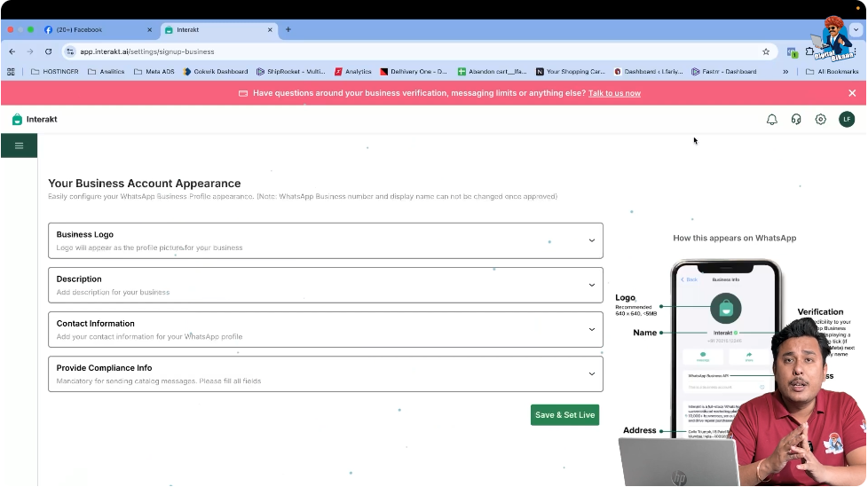The height and width of the screenshot is (487, 868).
Task: Select the Interakt tab
Action: click(x=219, y=30)
